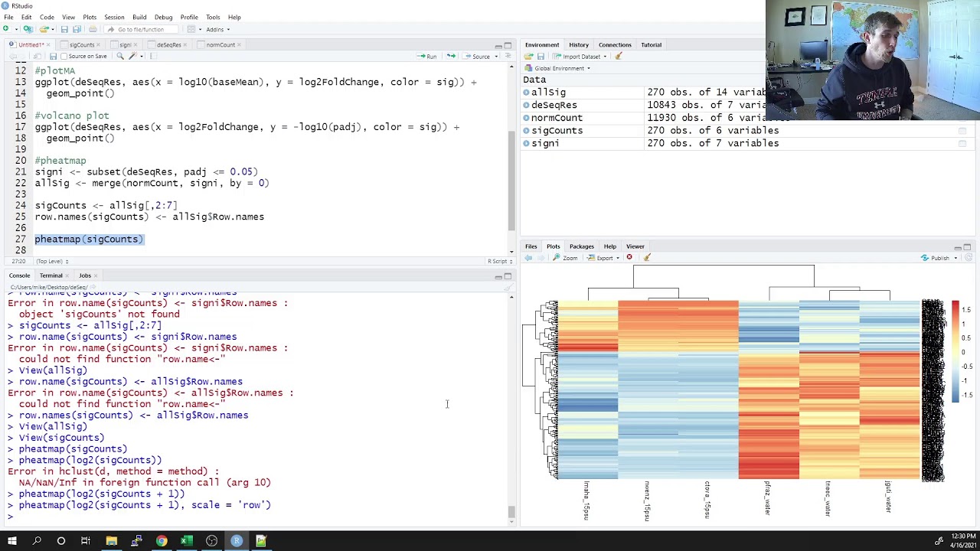Screen dimensions: 980x551
Task: Zoom the plot in a new window
Action: (565, 258)
